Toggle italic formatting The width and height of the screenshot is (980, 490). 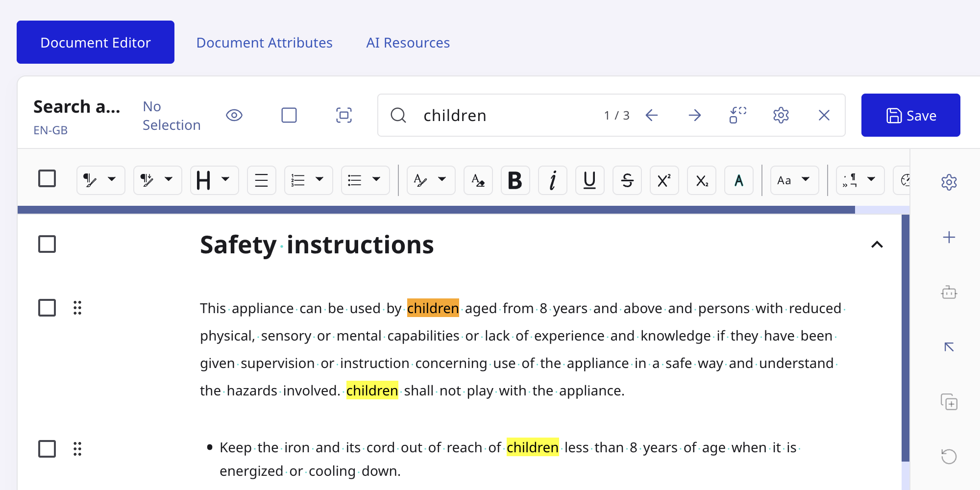553,180
